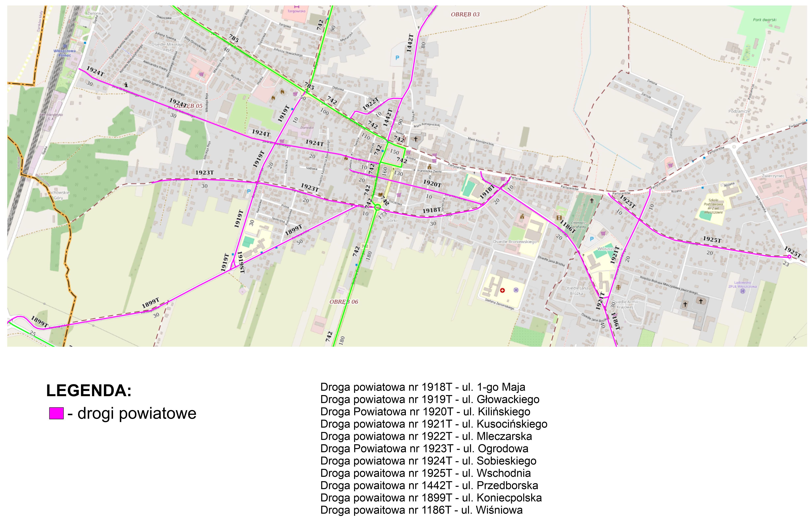Click the 1186T ul. Wiśniowa legend line
The width and height of the screenshot is (812, 526).
point(421,510)
